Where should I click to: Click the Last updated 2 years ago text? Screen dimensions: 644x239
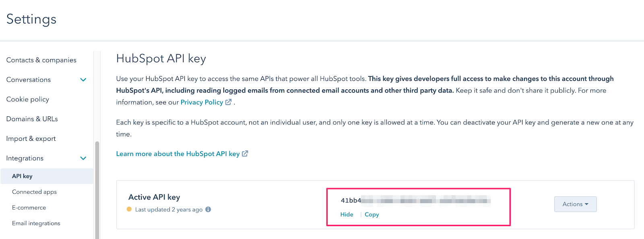tap(169, 210)
